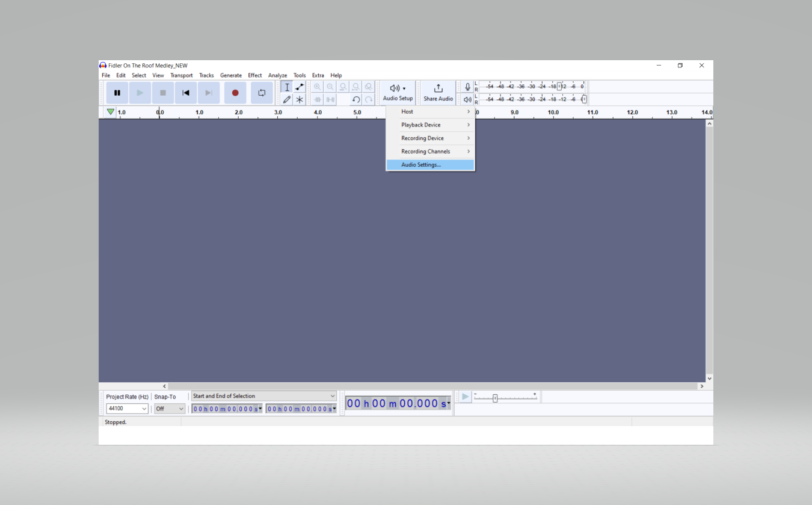The width and height of the screenshot is (812, 505).
Task: Click the vertical scrollbar down arrow
Action: click(x=709, y=379)
